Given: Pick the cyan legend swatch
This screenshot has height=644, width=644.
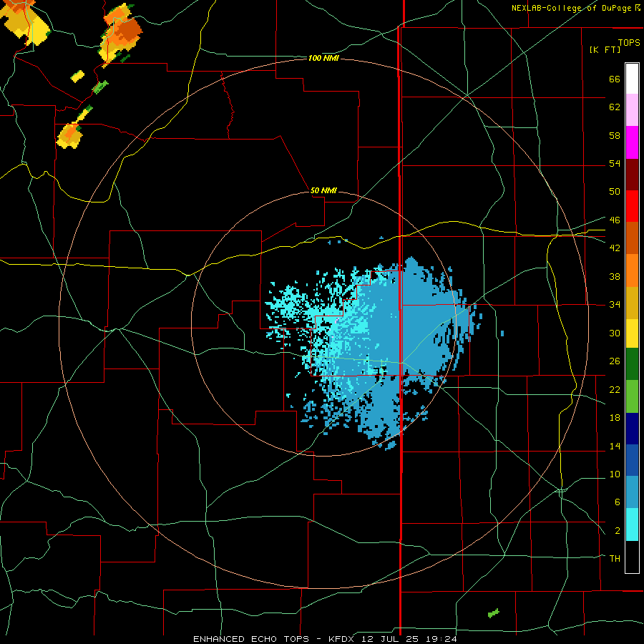Looking at the screenshot, I should coord(632,525).
